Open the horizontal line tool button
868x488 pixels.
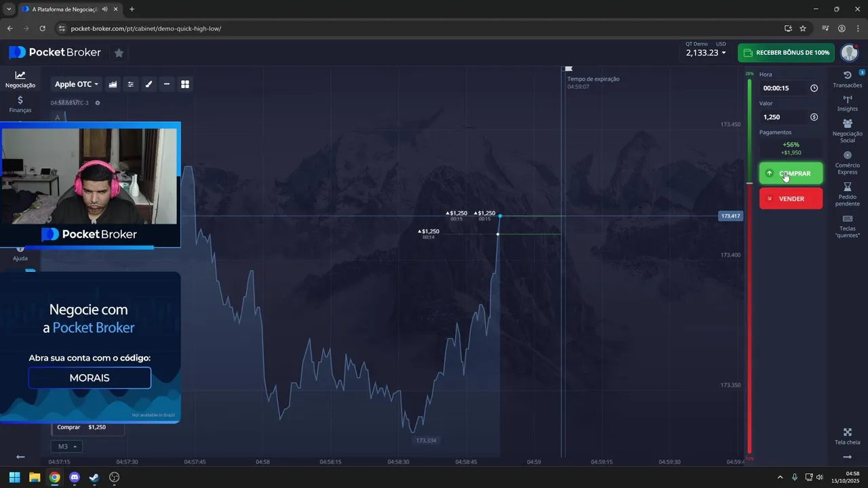pos(167,84)
